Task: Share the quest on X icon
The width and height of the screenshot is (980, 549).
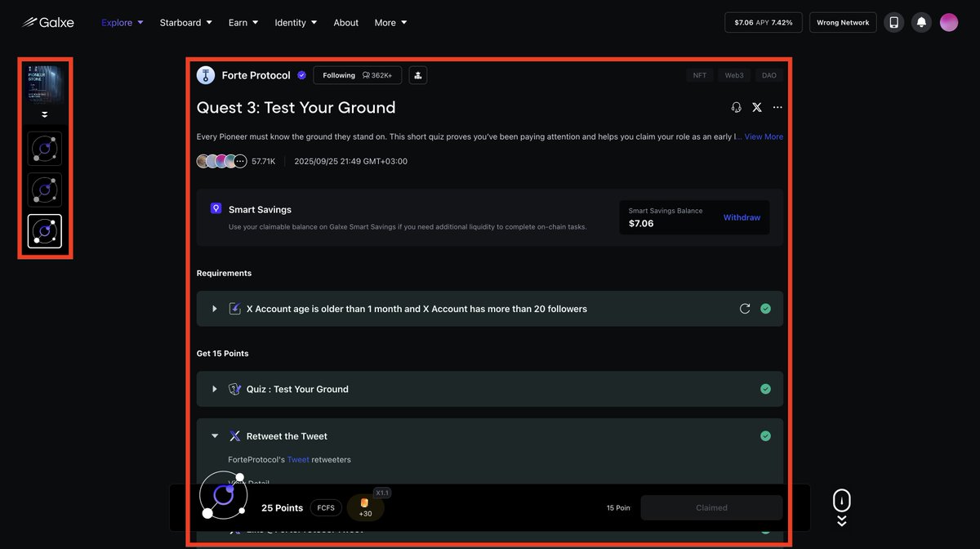Action: point(757,108)
